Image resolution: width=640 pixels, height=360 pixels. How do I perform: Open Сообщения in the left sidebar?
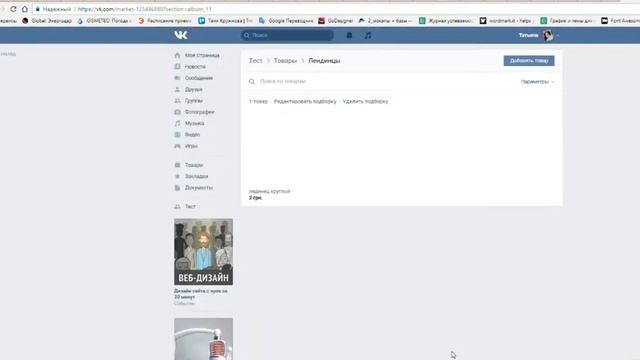coord(193,78)
